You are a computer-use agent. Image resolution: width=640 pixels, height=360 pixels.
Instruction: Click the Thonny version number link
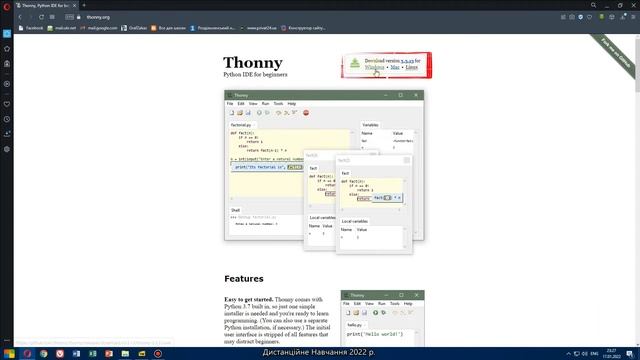click(407, 60)
